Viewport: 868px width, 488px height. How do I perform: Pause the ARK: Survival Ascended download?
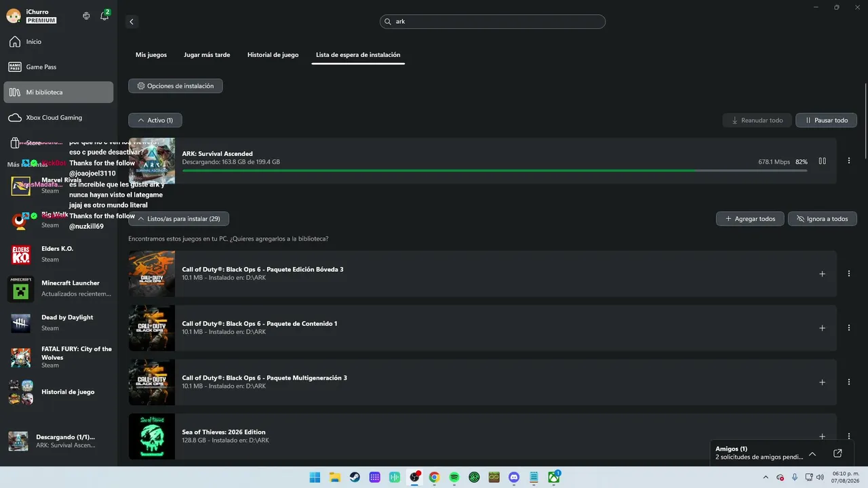point(823,161)
